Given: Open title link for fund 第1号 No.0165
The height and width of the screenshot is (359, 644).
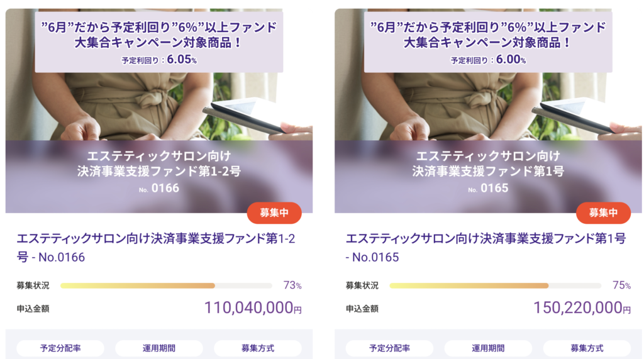Looking at the screenshot, I should [x=486, y=248].
